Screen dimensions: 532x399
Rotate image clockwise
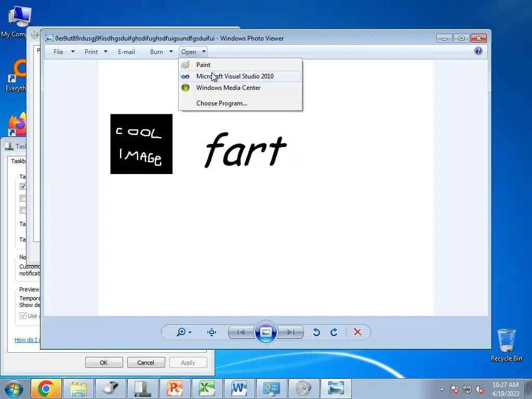tap(334, 332)
